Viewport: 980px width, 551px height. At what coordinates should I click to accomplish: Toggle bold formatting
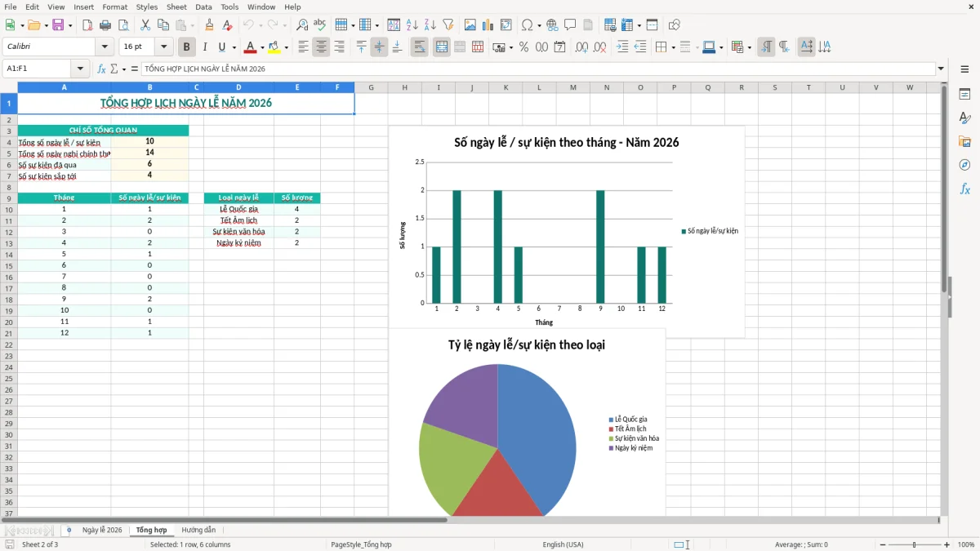coord(187,47)
